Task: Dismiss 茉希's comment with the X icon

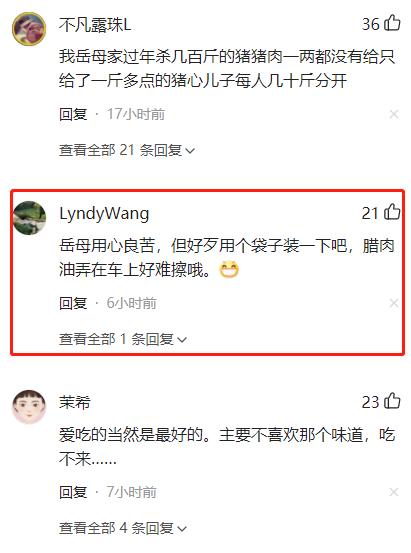Action: (x=394, y=492)
